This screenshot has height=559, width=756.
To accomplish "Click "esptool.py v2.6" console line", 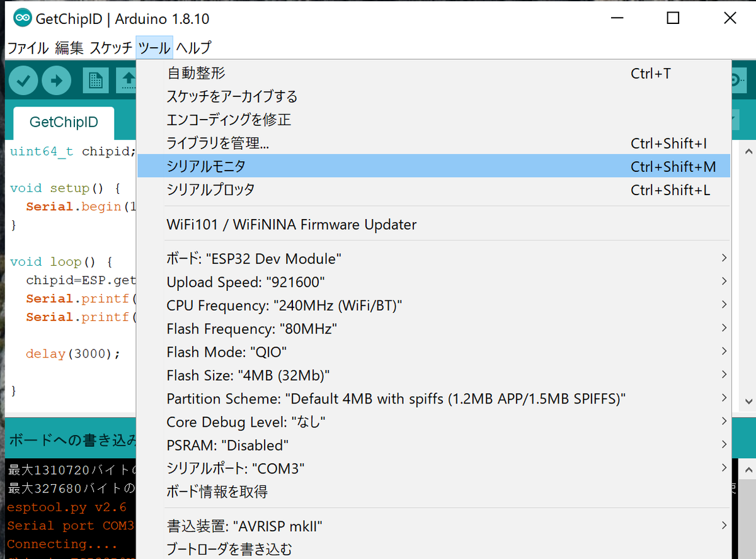I will point(67,507).
